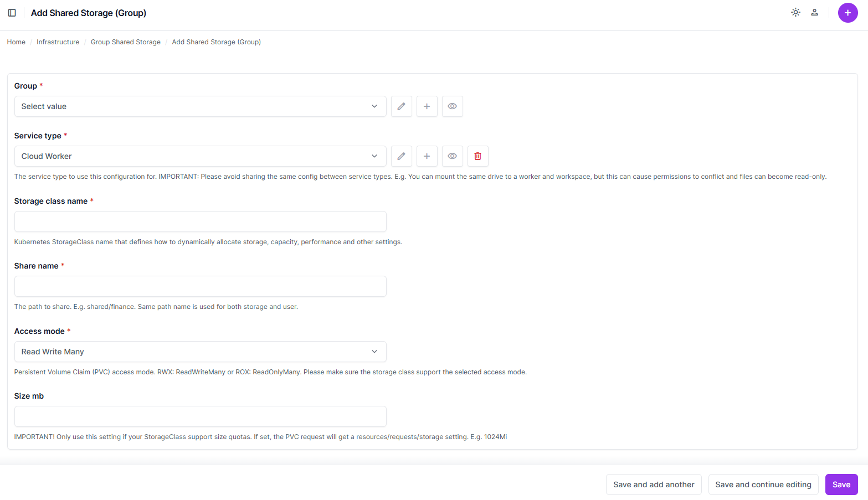The height and width of the screenshot is (500, 868).
Task: Focus the Storage class name field
Action: click(200, 221)
